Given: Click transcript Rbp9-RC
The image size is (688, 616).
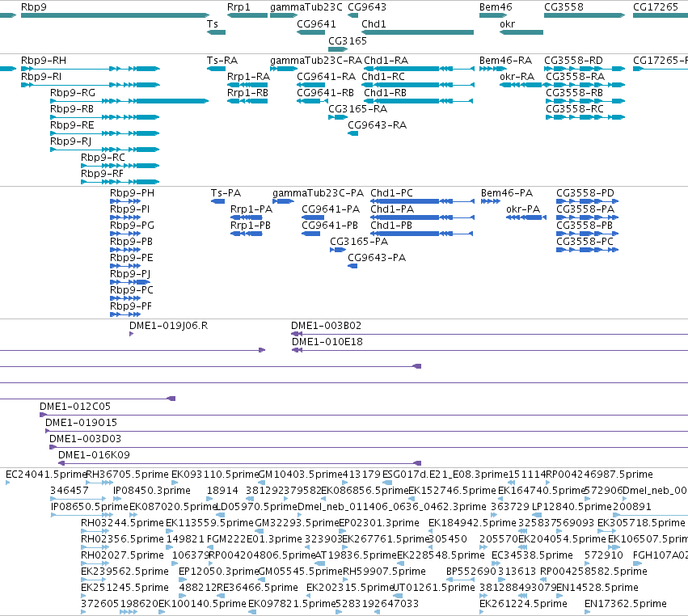Looking at the screenshot, I should click(x=120, y=166).
